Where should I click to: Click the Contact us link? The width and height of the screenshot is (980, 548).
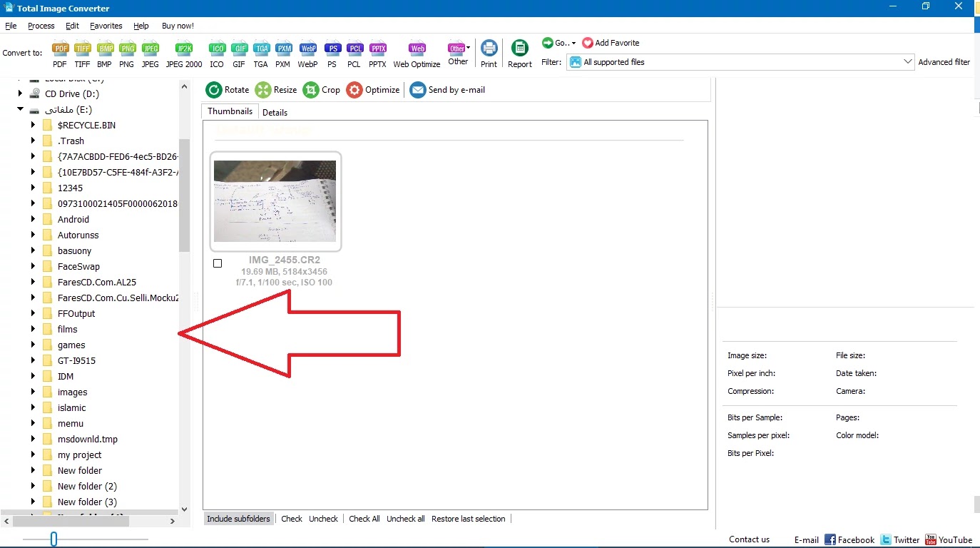[750, 539]
